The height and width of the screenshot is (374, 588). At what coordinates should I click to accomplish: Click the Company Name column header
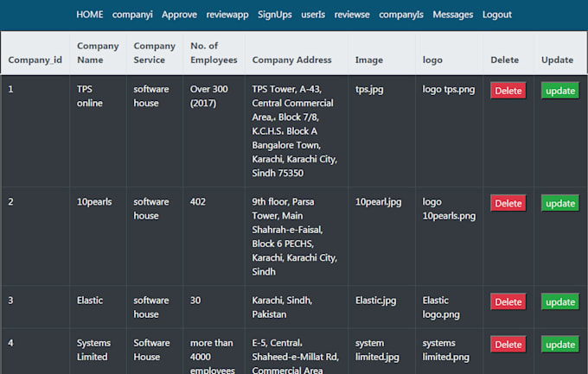[x=98, y=53]
